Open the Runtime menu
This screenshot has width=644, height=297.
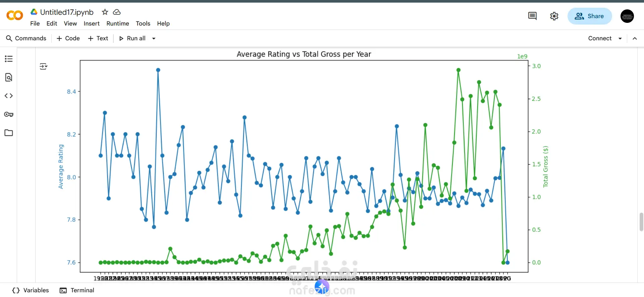[118, 24]
